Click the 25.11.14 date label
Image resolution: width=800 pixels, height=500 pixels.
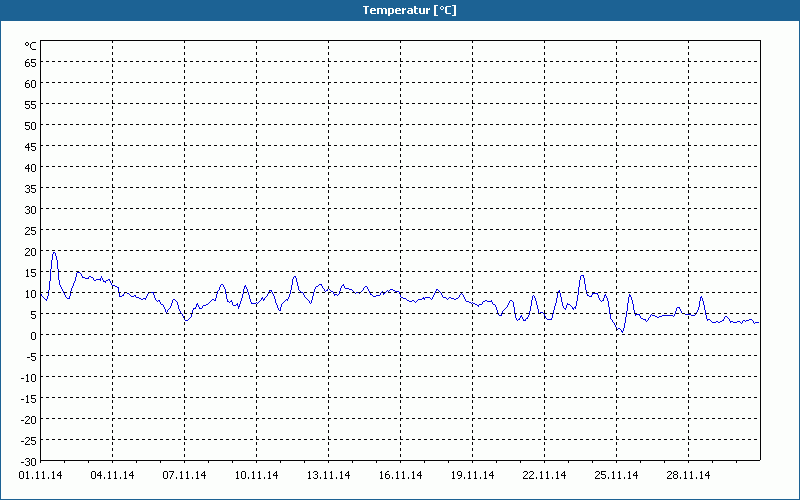pos(616,475)
